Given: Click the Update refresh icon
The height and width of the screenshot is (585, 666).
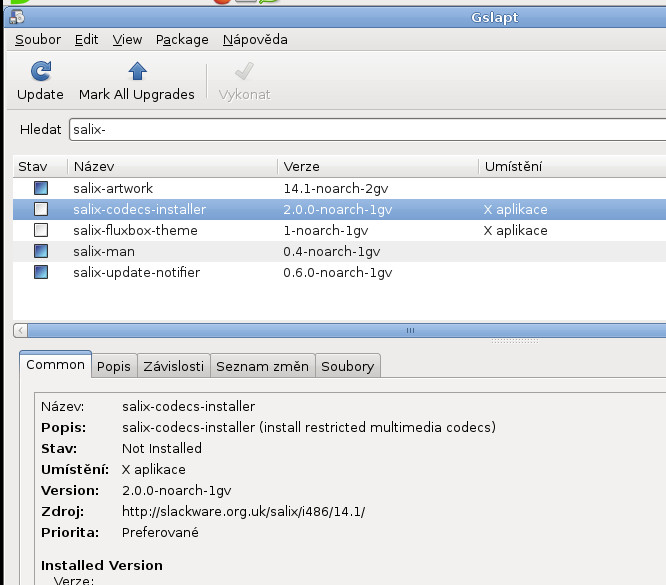Looking at the screenshot, I should (x=41, y=71).
